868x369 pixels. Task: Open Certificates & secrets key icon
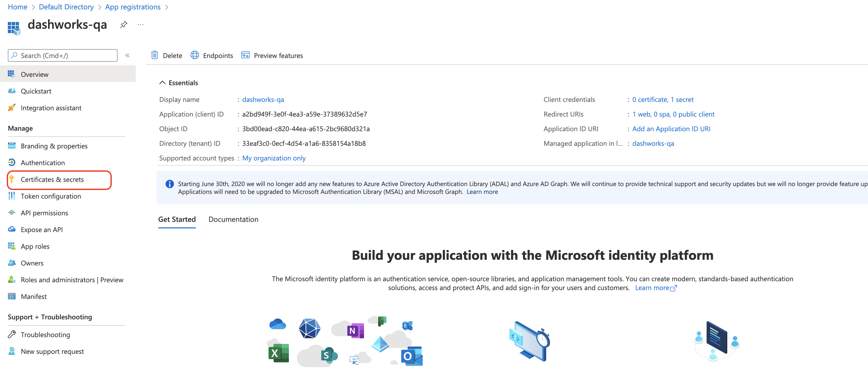pyautogui.click(x=12, y=179)
